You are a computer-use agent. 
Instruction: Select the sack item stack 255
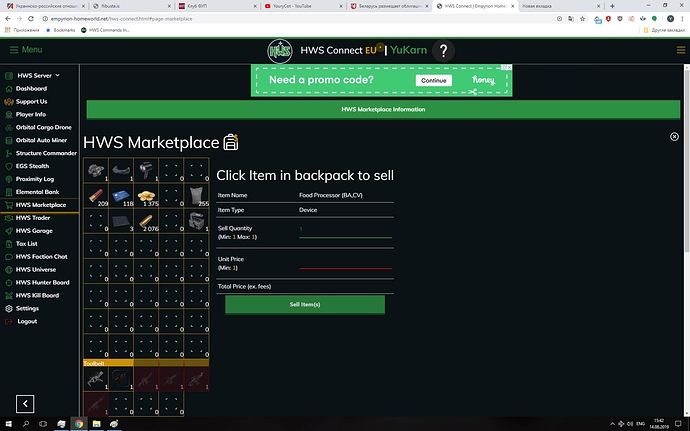196,196
